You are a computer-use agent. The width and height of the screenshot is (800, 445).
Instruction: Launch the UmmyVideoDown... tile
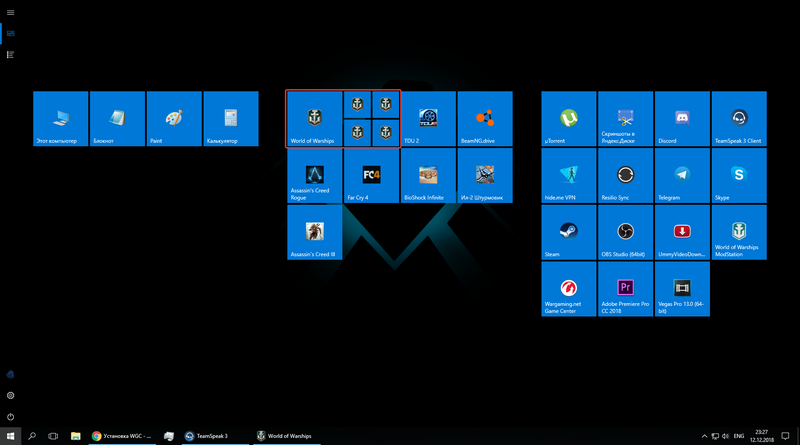(682, 232)
